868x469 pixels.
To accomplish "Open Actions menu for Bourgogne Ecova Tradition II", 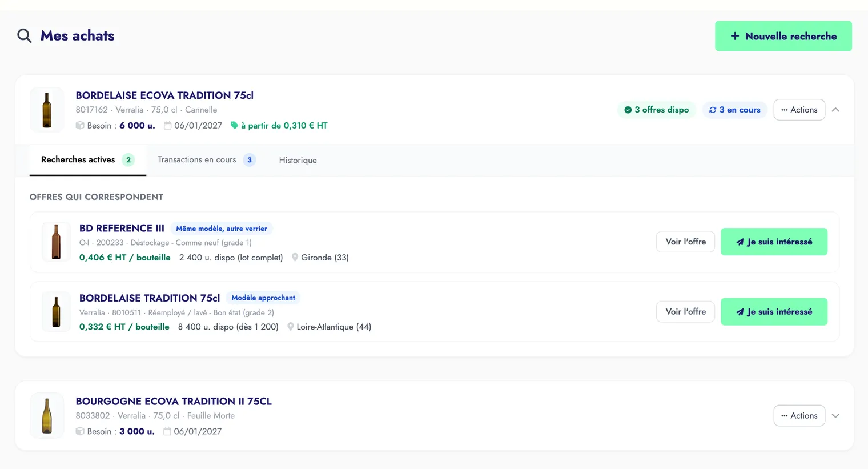I will pos(799,416).
